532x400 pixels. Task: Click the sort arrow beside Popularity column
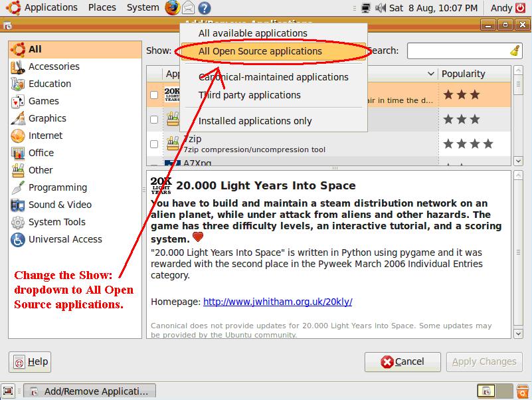(x=430, y=74)
